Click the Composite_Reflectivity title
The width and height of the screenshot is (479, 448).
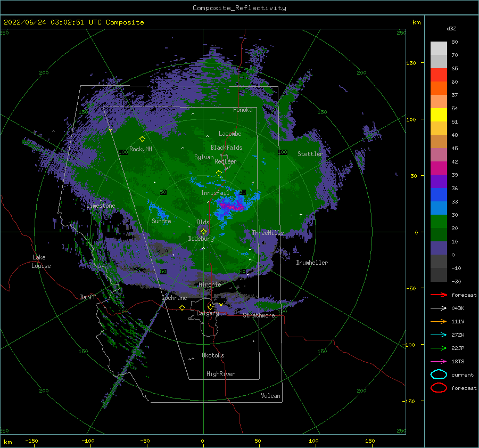point(239,8)
